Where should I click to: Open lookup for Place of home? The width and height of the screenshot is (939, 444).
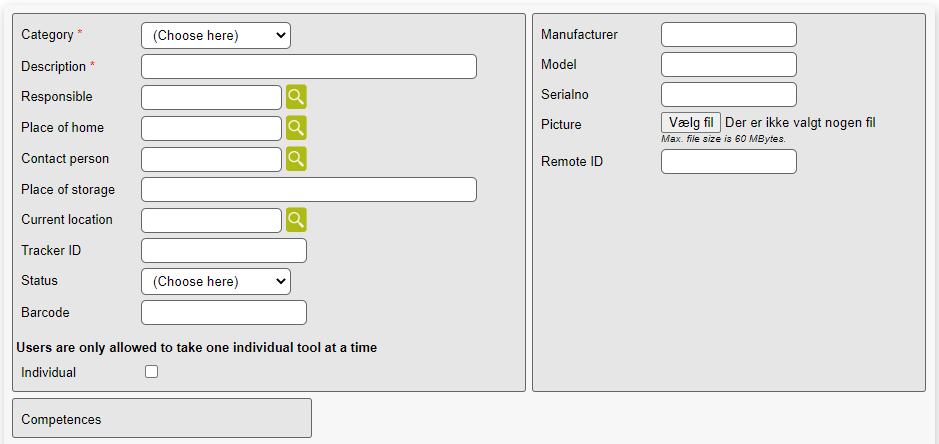(x=296, y=128)
